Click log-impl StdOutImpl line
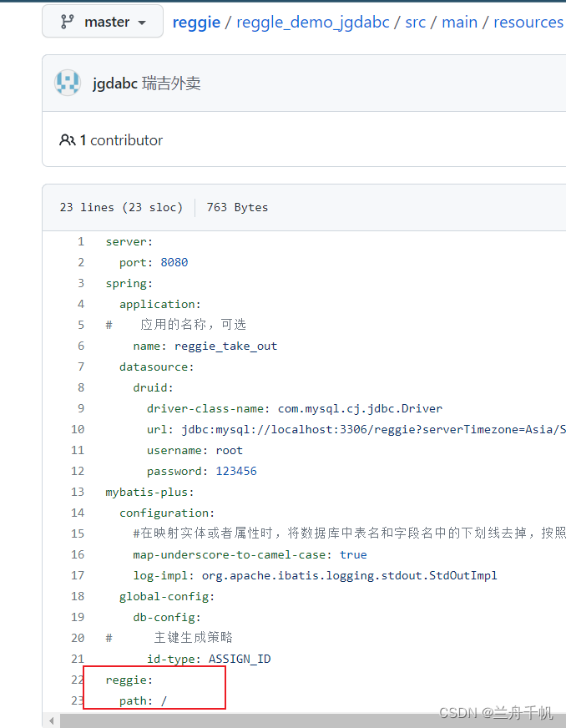566x728 pixels. pyautogui.click(x=316, y=576)
